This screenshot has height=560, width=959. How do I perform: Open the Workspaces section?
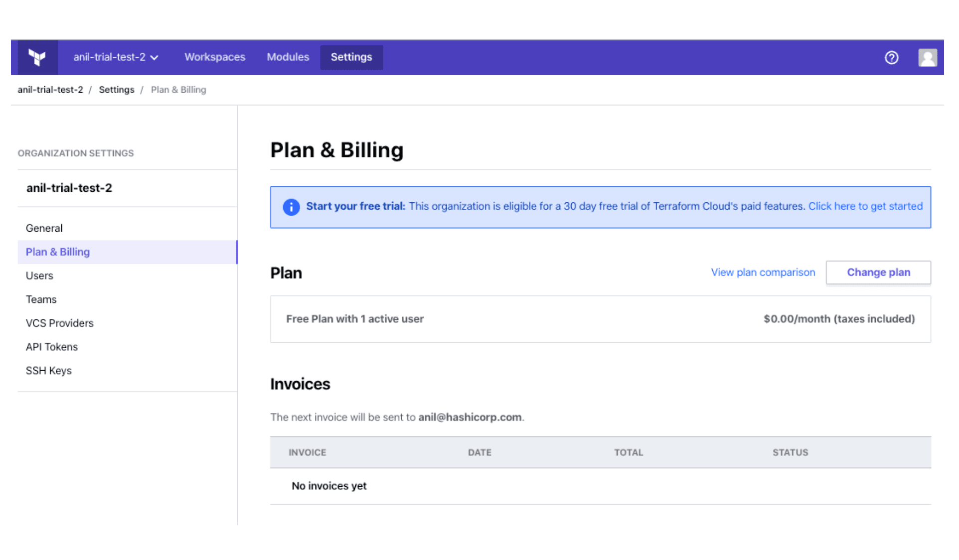click(214, 57)
